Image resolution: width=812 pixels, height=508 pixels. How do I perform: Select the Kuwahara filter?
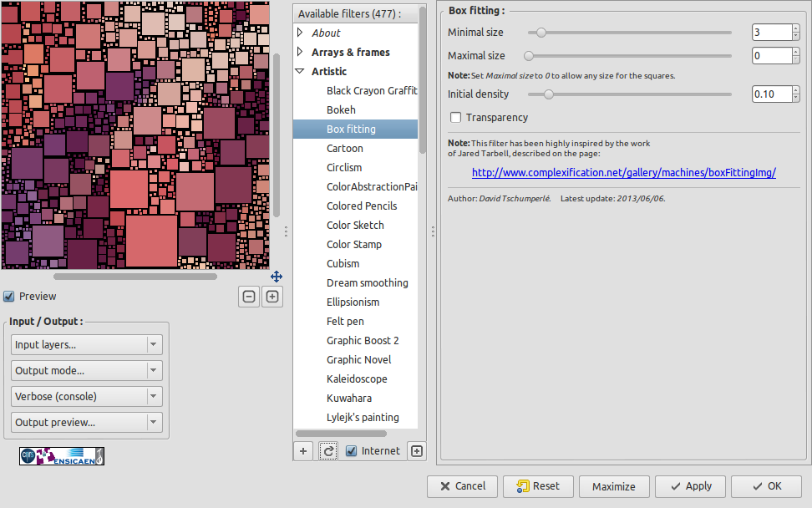click(355, 399)
